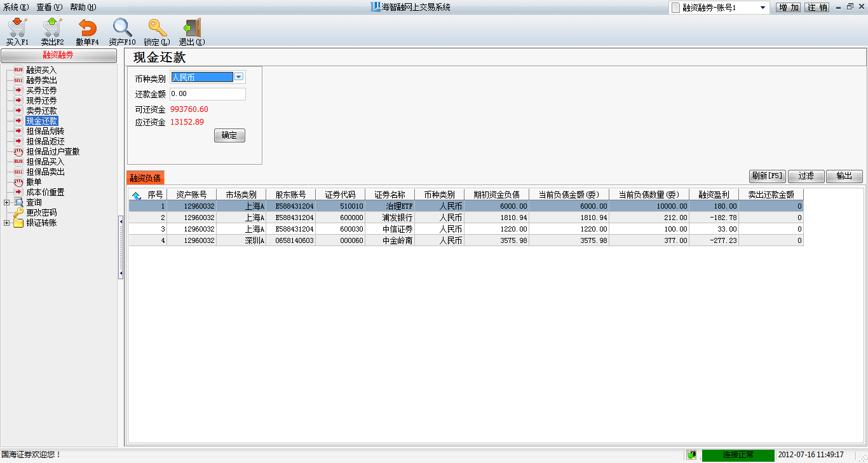Sort by the 当前负债数量(委) column header
The height and width of the screenshot is (463, 868).
(x=649, y=195)
